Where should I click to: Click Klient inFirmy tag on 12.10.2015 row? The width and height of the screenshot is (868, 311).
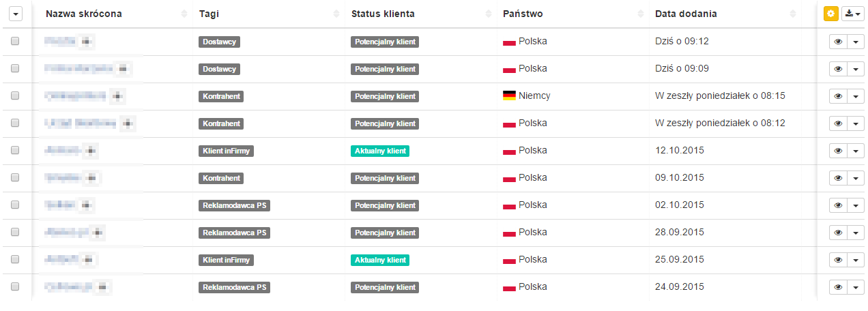pyautogui.click(x=226, y=151)
